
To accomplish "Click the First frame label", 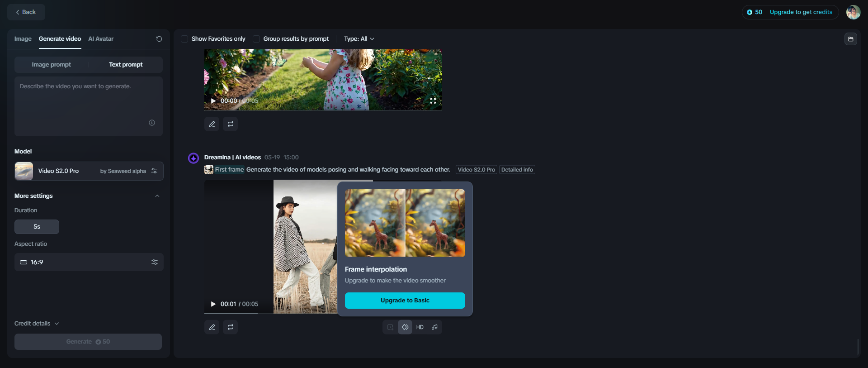I will coord(229,170).
